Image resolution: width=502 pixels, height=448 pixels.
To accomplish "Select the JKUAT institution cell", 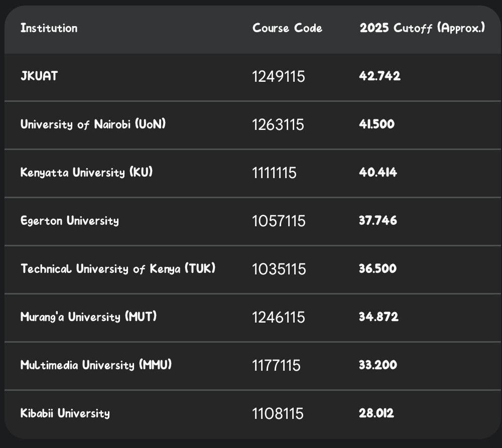I will tap(39, 76).
